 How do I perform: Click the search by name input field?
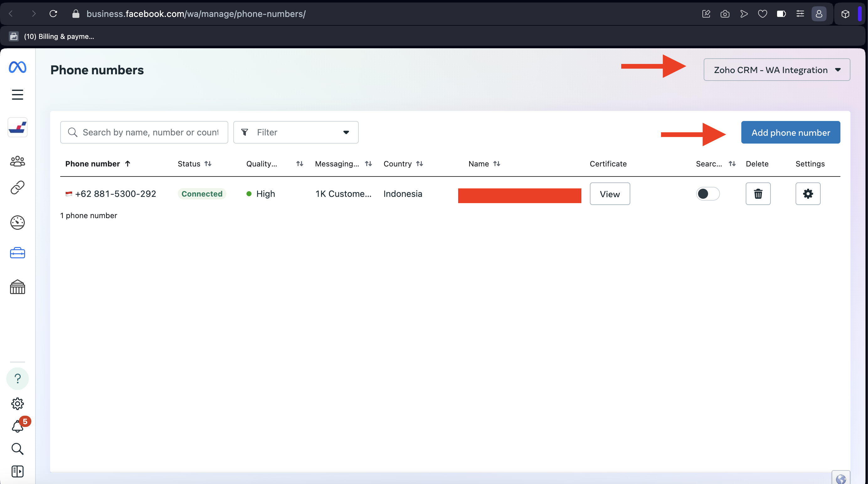click(x=150, y=132)
